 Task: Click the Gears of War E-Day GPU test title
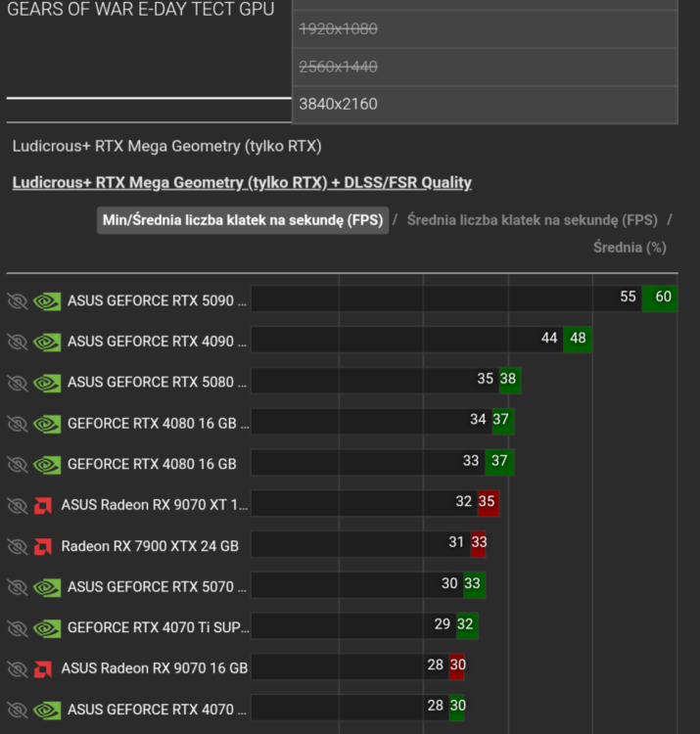pyautogui.click(x=140, y=10)
